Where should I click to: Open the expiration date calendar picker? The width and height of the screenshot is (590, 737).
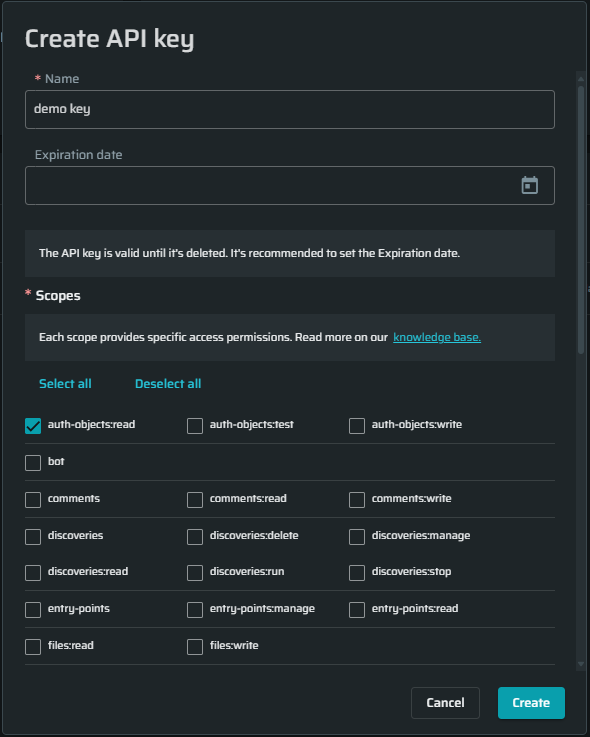[529, 185]
